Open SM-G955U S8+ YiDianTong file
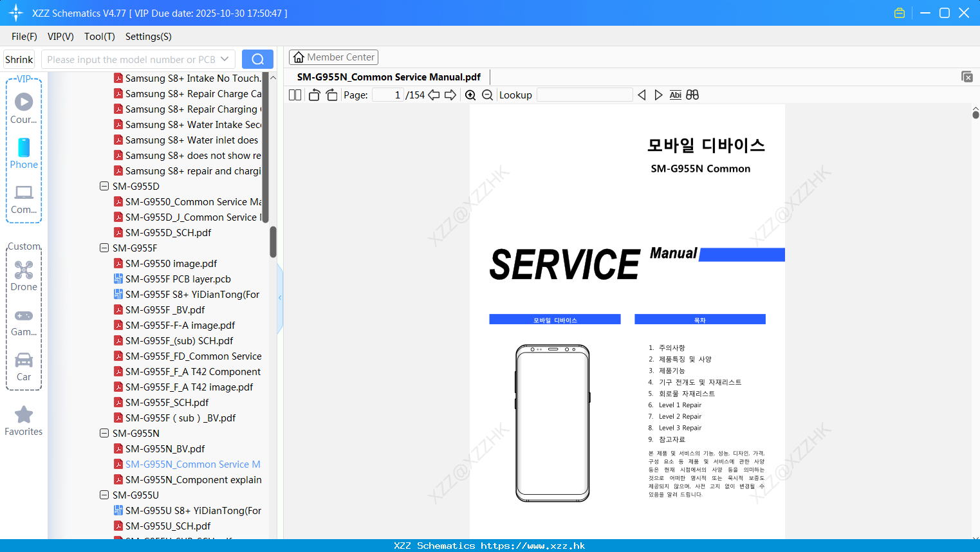The image size is (980, 552). pos(193,510)
